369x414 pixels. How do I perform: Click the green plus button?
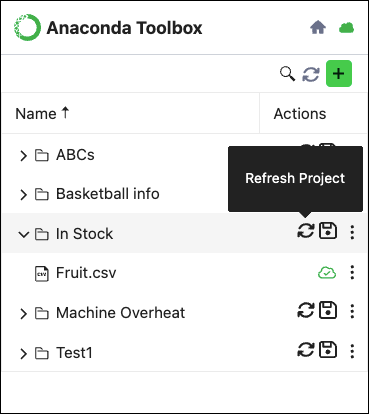pyautogui.click(x=339, y=73)
